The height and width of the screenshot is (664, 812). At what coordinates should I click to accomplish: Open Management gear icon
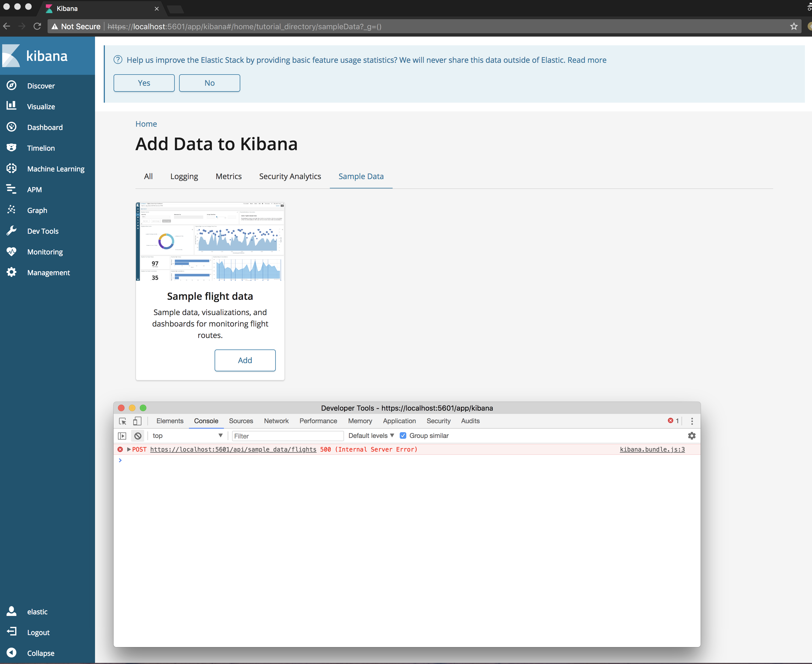click(x=11, y=272)
